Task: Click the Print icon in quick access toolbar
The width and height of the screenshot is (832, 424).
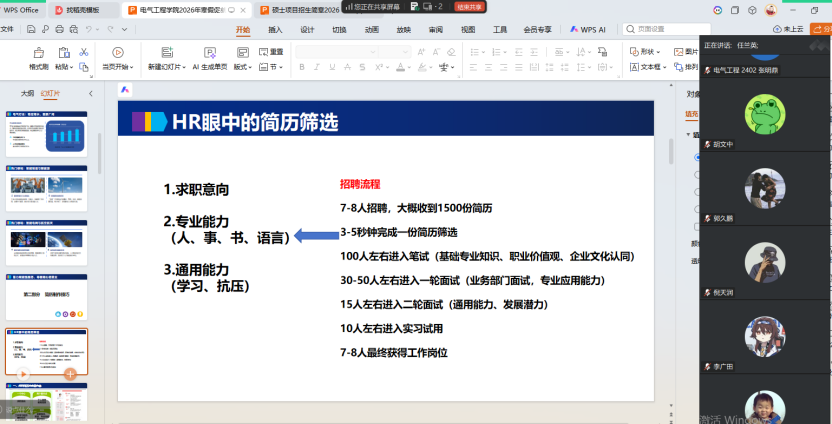Action: coord(59,30)
